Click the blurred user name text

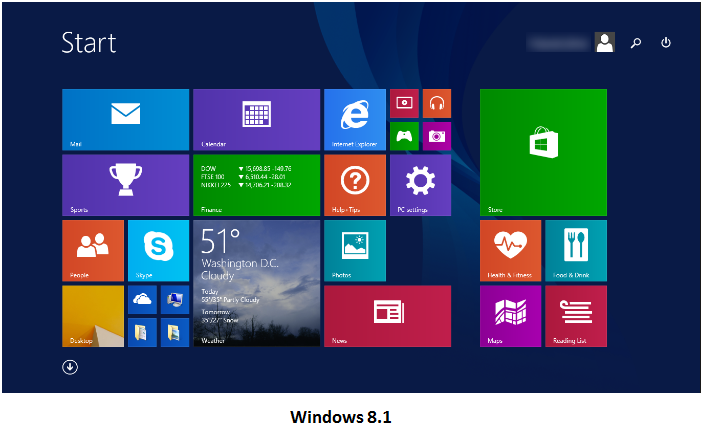click(559, 43)
